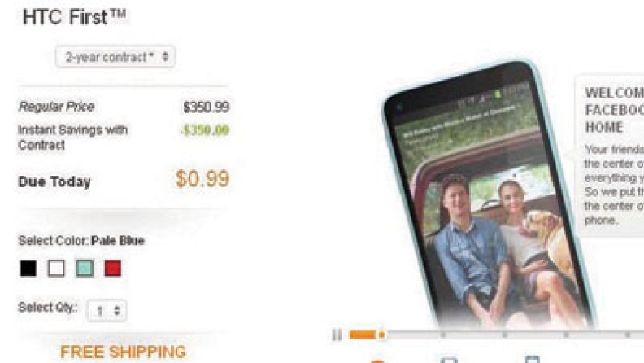Pause the phone feature slideshow
644x363 pixels.
pyautogui.click(x=337, y=335)
